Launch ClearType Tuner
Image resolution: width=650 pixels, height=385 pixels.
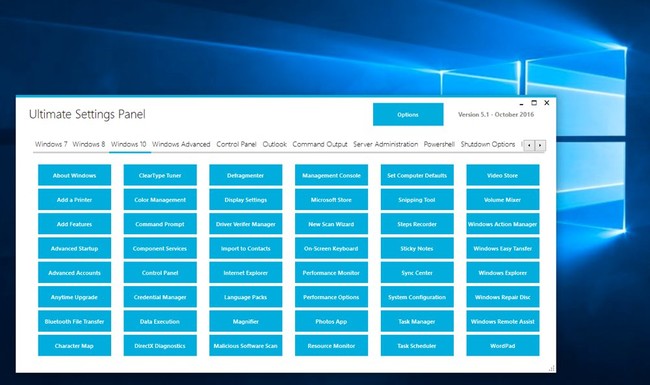coord(160,175)
